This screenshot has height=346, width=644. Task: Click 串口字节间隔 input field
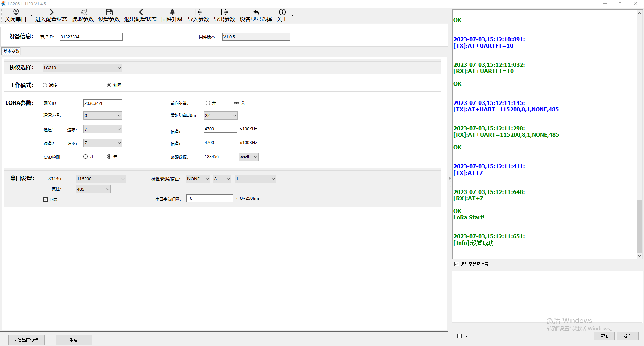(210, 198)
